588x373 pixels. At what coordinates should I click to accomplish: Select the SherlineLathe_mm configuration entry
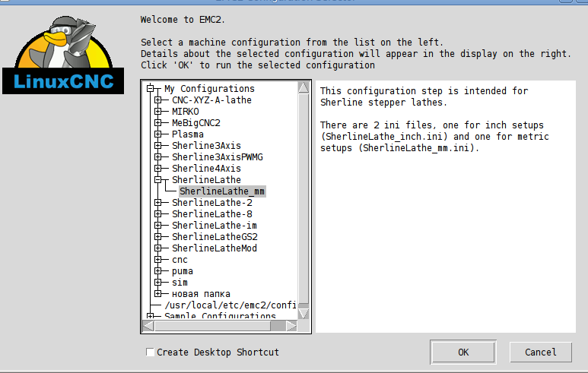pos(222,191)
